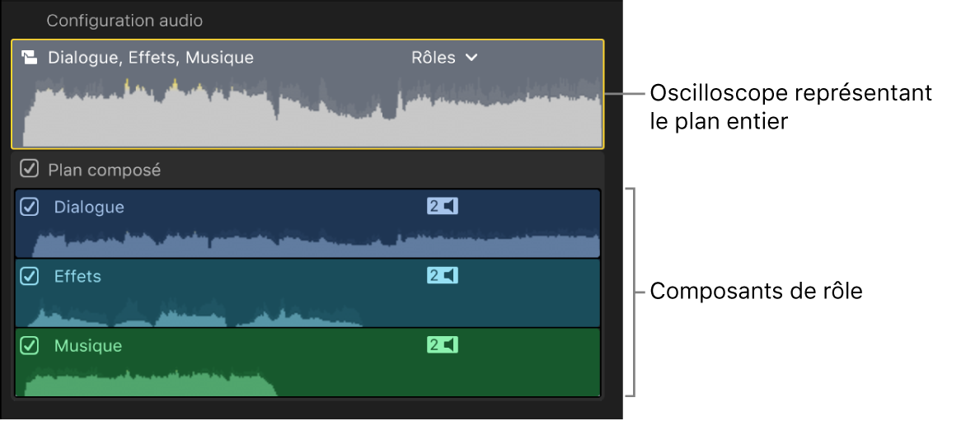The width and height of the screenshot is (980, 421).
Task: Click the grey full-clip waveform
Action: [x=313, y=119]
